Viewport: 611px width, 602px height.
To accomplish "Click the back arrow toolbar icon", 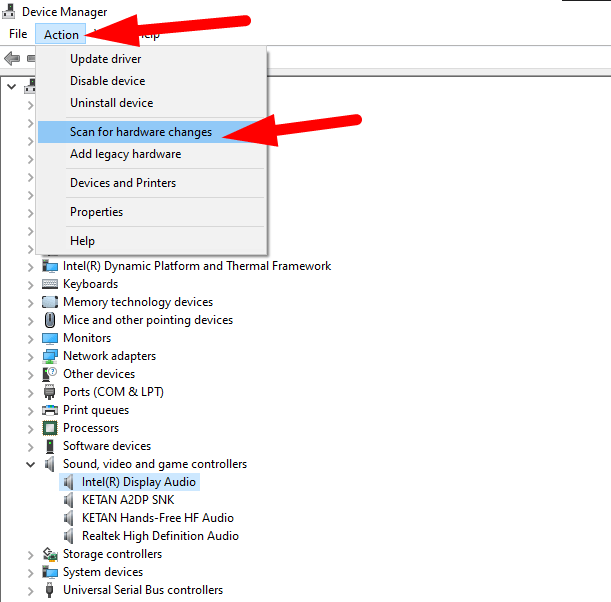I will coord(13,58).
